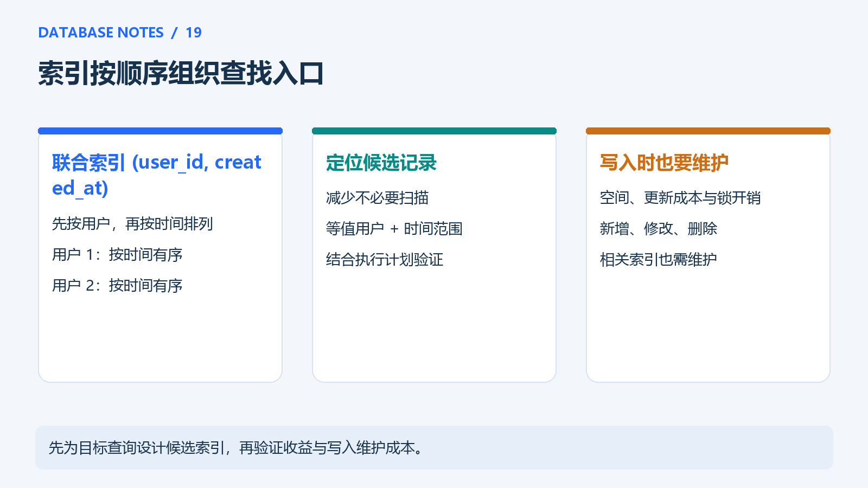Select the slide title '索引按顺序组织查找入口'
The image size is (868, 488).
(181, 73)
